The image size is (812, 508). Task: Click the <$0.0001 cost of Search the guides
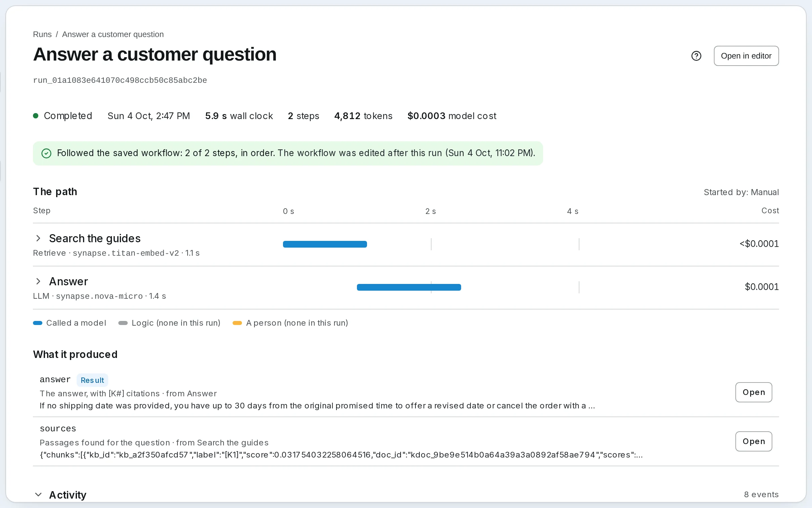click(x=759, y=244)
